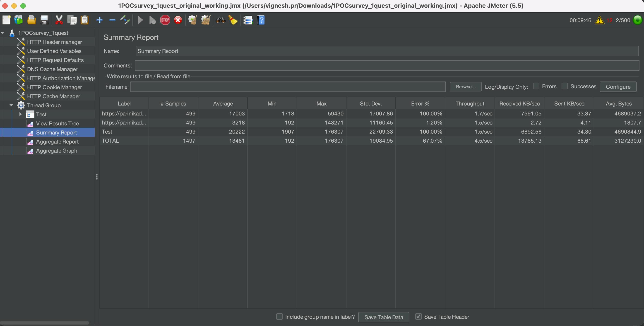Click the 2/500 thread count

pos(623,20)
